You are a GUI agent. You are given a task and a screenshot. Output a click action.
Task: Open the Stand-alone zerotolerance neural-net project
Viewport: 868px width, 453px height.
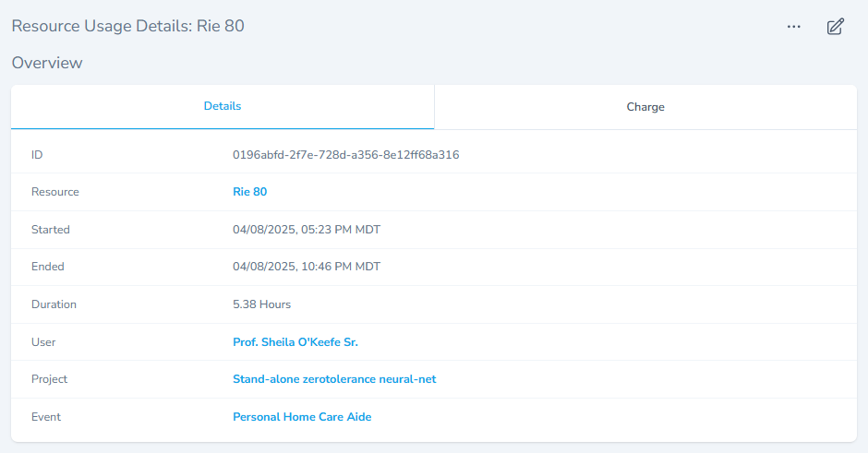pyautogui.click(x=334, y=379)
